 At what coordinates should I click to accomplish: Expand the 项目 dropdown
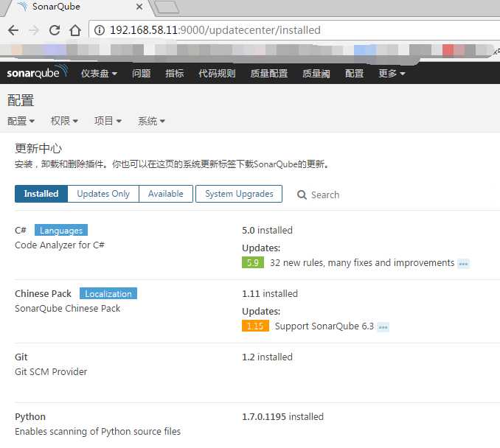tap(108, 121)
